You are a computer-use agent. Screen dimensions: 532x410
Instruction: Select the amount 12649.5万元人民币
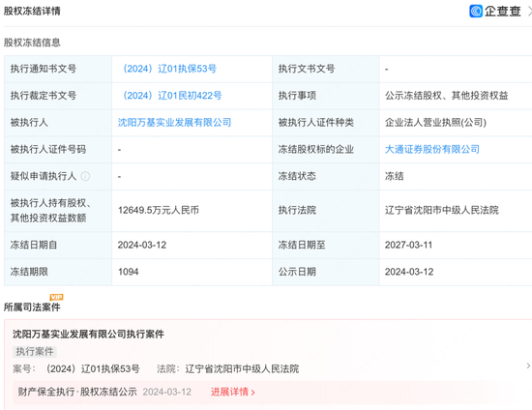pyautogui.click(x=158, y=210)
